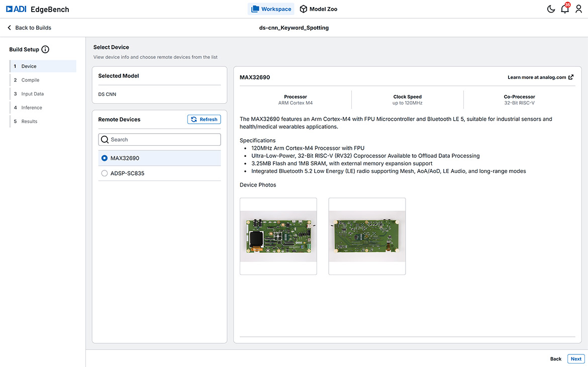Click the 120MHz Arm Cortex-M4 Processor with FPU line

click(x=308, y=148)
